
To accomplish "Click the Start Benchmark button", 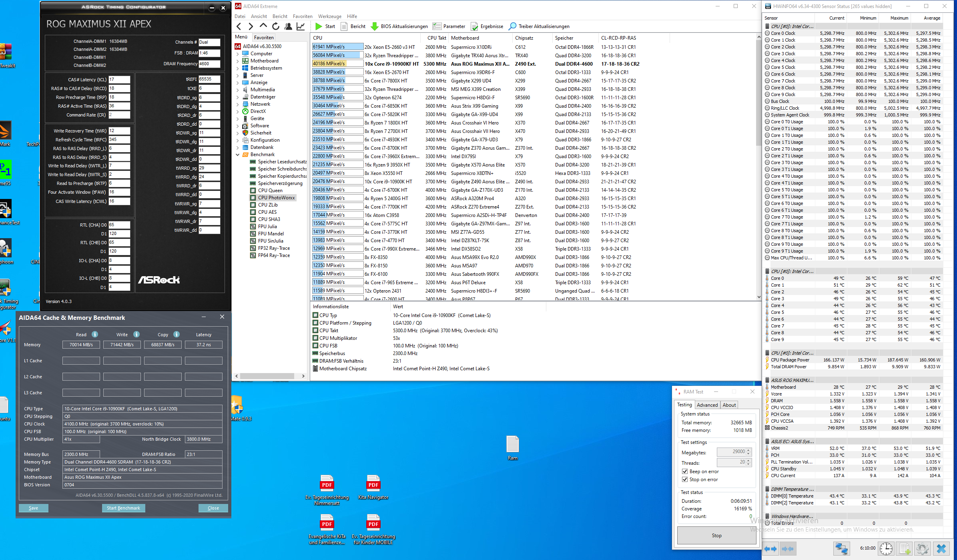I will [x=123, y=508].
